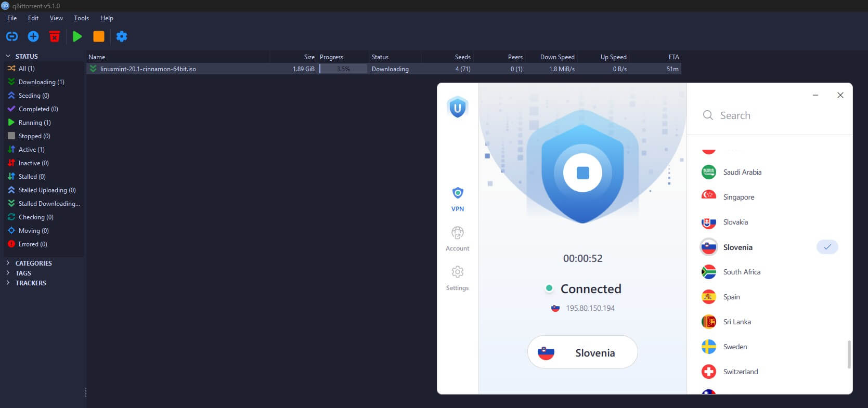This screenshot has width=868, height=408.
Task: Select Sri Lanka from server list
Action: coord(770,322)
